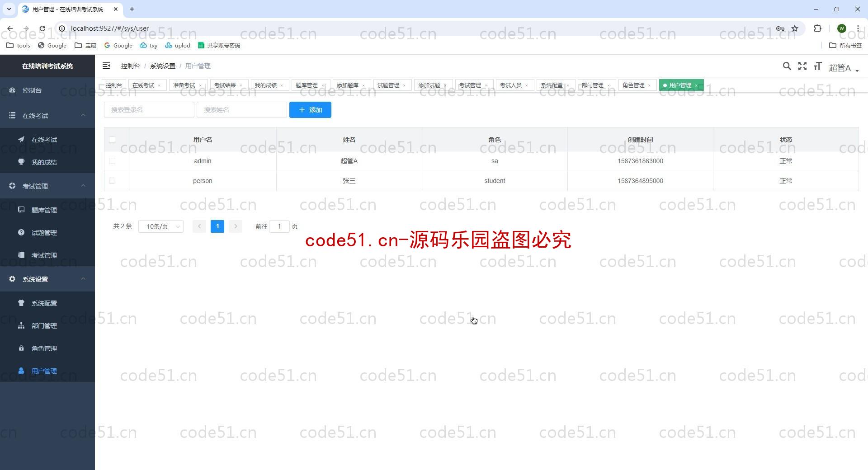868x470 pixels.
Task: Open browser extensions puzzle icon
Action: [x=817, y=28]
